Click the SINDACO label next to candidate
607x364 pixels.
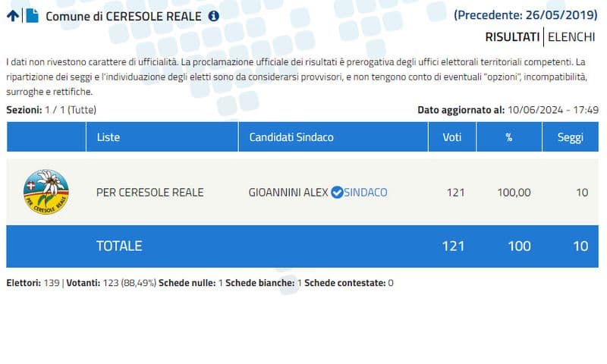pos(366,193)
